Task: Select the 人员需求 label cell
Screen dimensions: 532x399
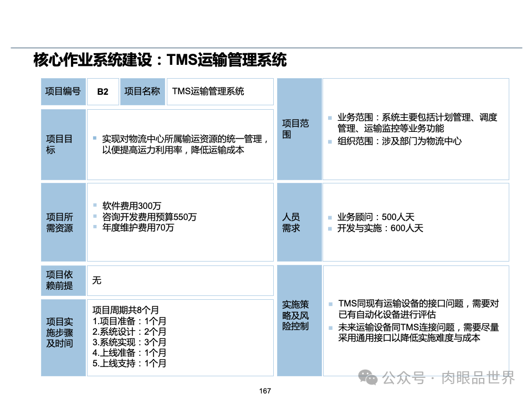Action: tap(299, 222)
